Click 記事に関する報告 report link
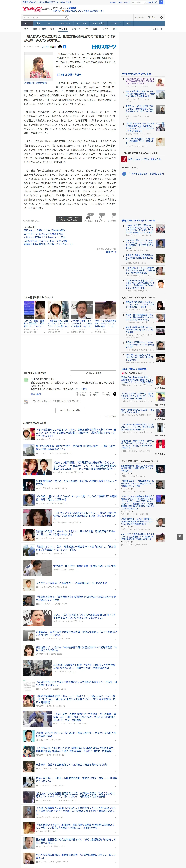186x868 pixels. 32,221
